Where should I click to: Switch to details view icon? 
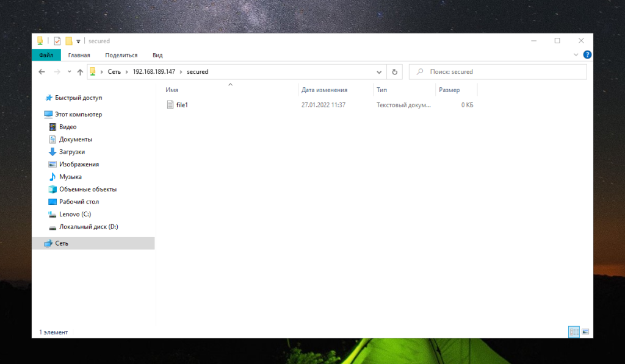point(574,331)
